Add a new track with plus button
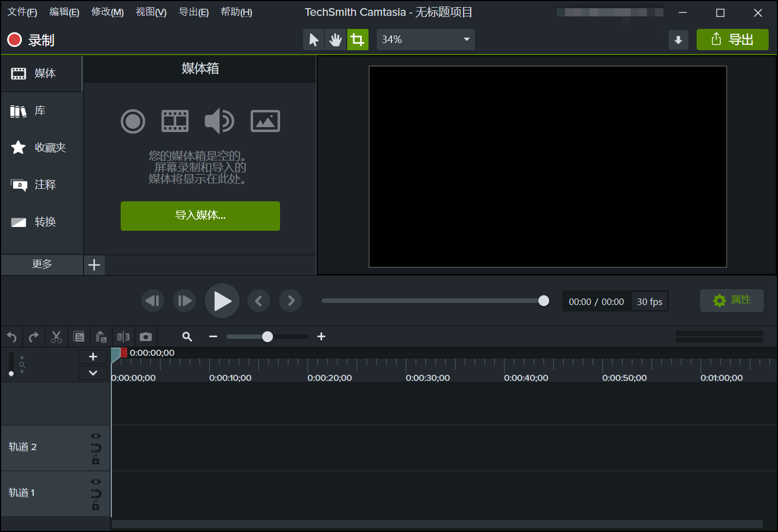Image resolution: width=778 pixels, height=532 pixels. click(93, 356)
